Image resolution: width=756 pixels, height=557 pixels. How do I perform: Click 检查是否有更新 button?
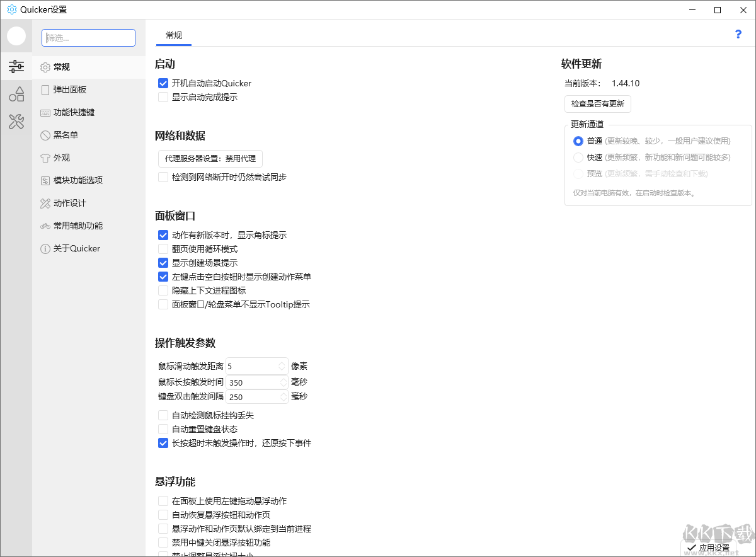point(598,104)
